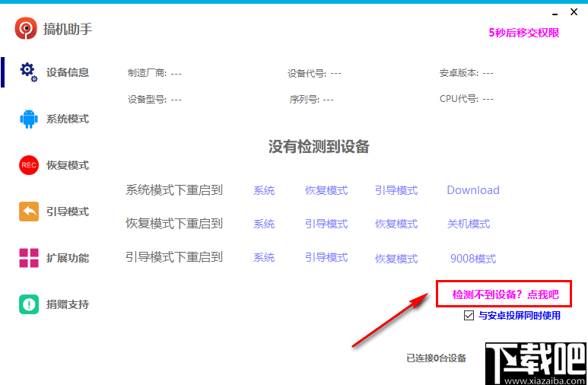Click 系统 link in 恢复模式下重启到 row
Viewport: 588px width, 385px height.
(264, 224)
